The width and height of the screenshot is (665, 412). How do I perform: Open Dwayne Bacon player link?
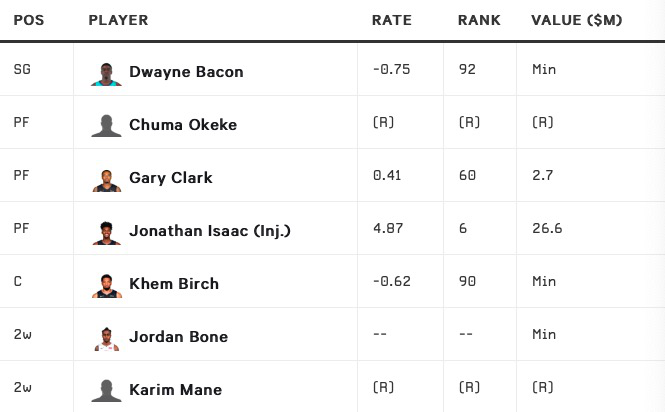186,72
